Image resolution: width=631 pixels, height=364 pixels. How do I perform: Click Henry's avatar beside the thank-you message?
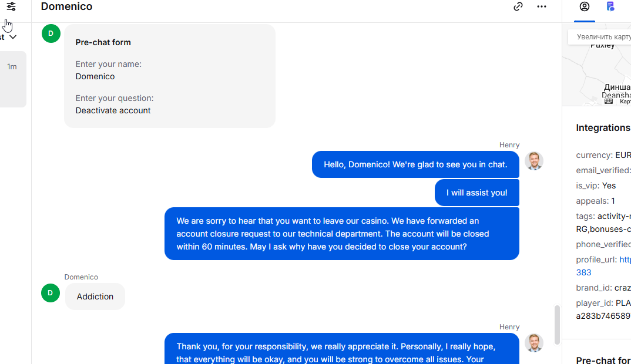pos(533,343)
